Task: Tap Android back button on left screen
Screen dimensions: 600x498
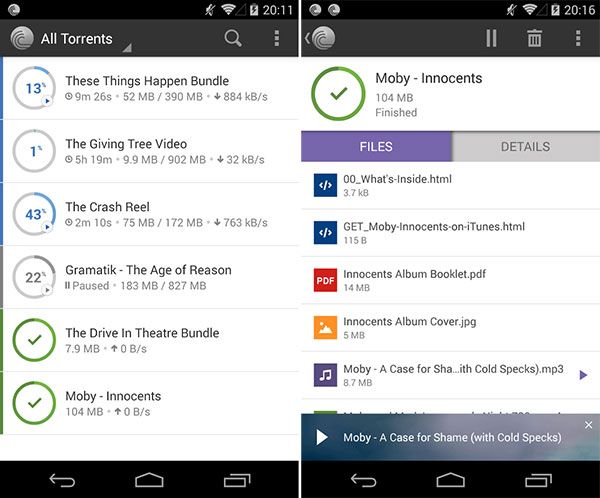Action: (x=62, y=480)
